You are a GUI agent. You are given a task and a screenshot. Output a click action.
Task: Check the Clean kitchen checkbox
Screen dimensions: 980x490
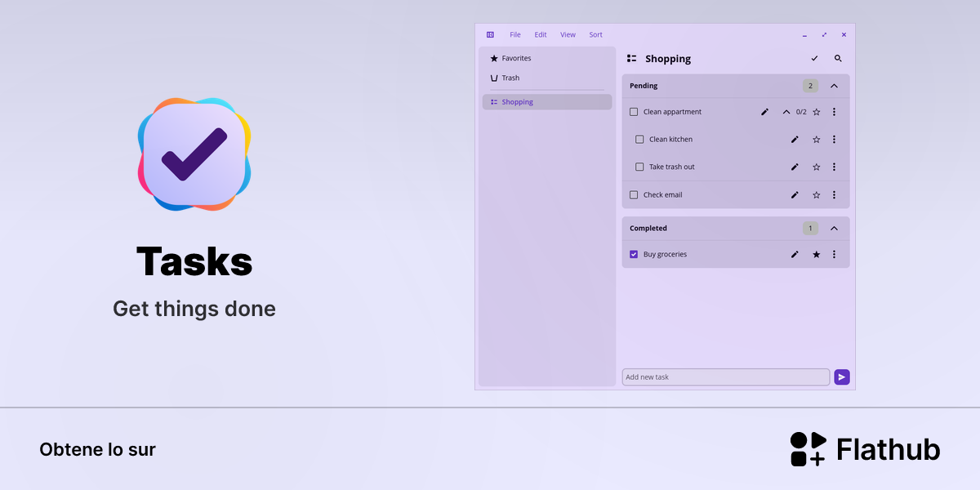(x=639, y=140)
